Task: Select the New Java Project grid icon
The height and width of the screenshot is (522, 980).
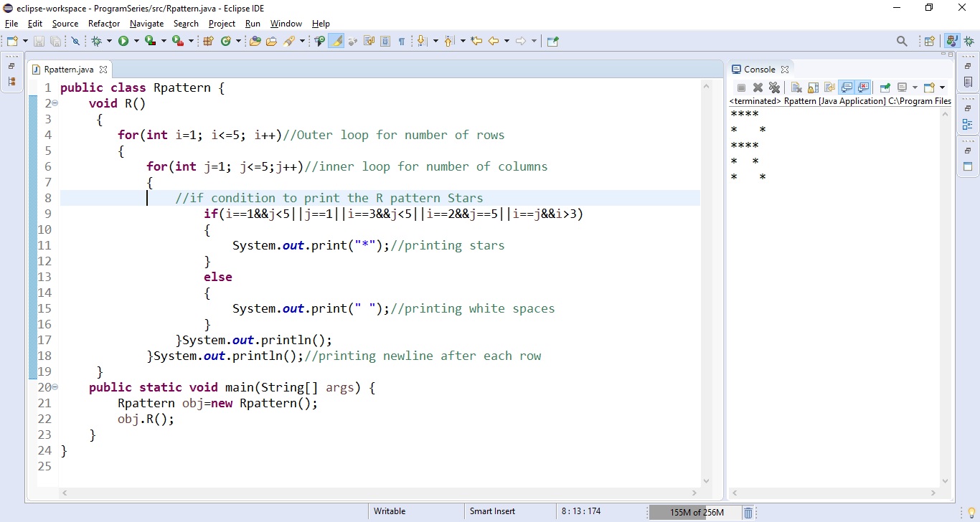Action: tap(207, 41)
